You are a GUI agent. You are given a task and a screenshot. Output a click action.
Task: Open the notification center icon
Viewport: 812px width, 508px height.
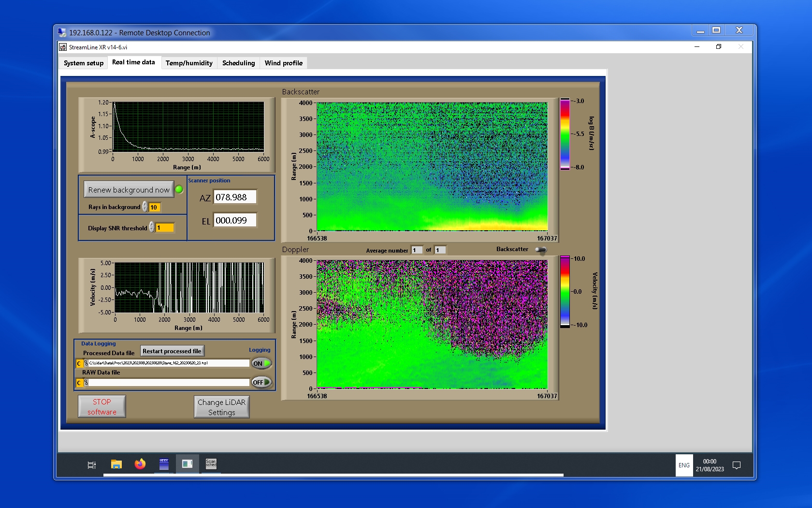pos(737,465)
